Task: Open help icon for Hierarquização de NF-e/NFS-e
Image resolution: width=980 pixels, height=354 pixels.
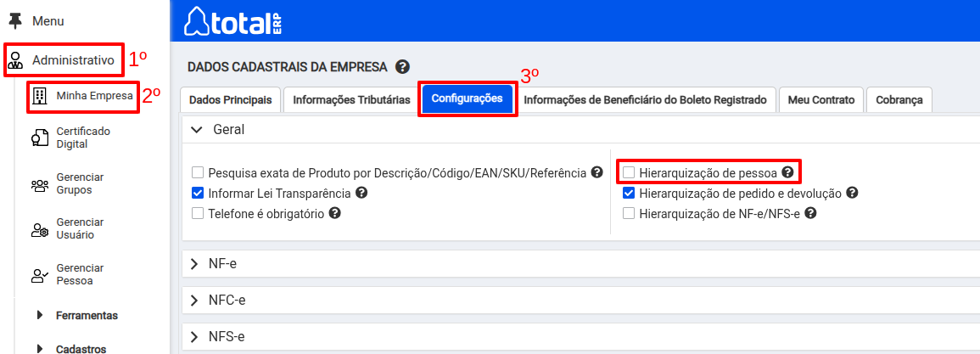Action: (x=810, y=213)
